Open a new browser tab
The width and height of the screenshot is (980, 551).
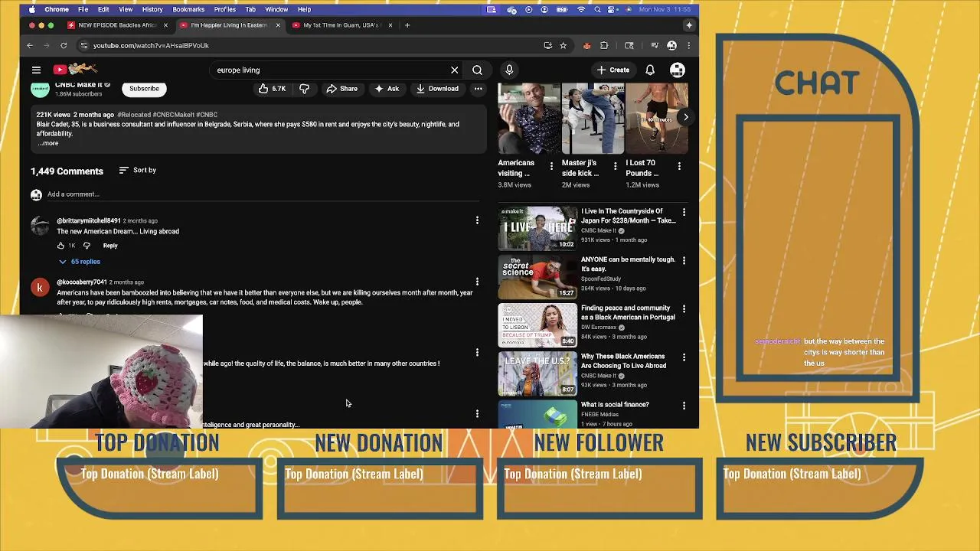pos(407,25)
